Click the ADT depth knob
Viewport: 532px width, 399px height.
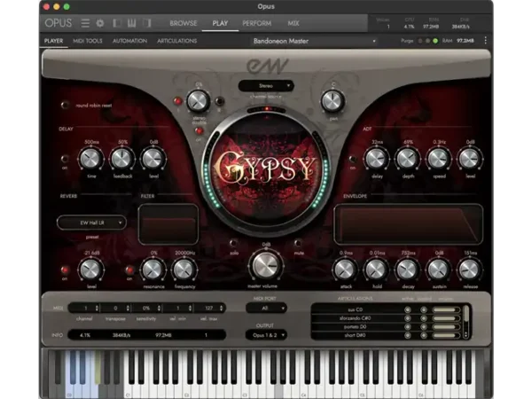click(x=408, y=159)
